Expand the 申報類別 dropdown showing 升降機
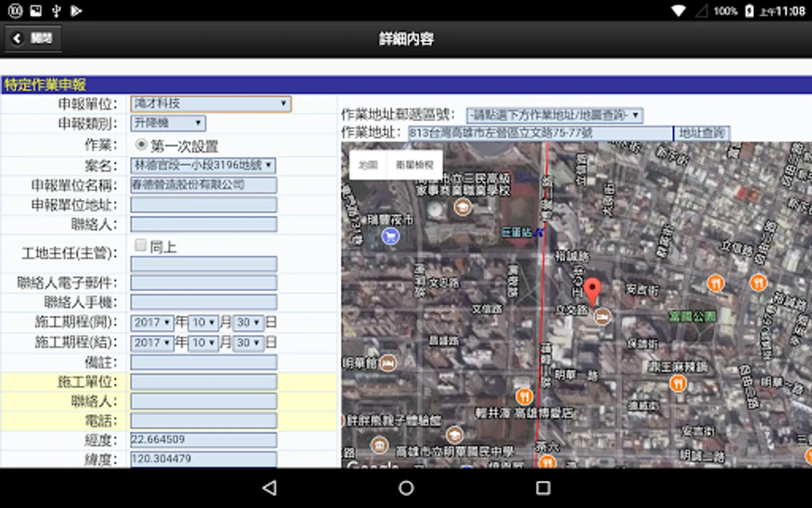Viewport: 812px width, 508px height. [x=168, y=123]
